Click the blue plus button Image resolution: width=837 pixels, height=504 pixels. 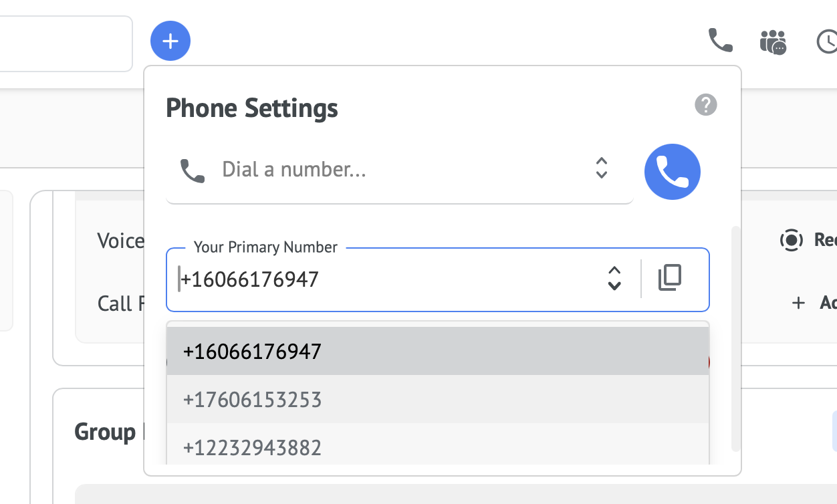point(170,41)
